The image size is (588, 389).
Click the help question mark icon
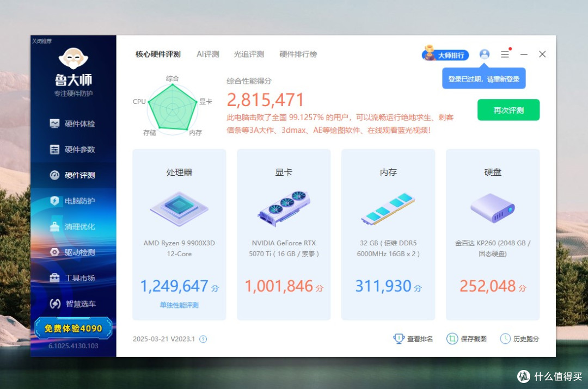tap(203, 339)
